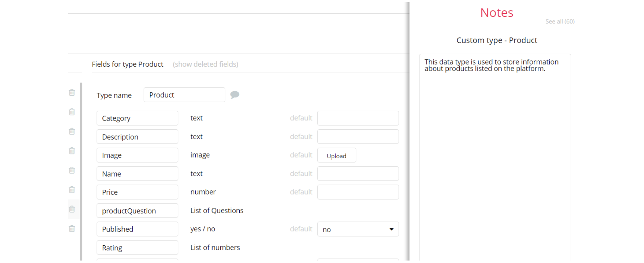Viewport: 644px width, 263px height.
Task: Click the default value box for Category
Action: pyautogui.click(x=358, y=118)
